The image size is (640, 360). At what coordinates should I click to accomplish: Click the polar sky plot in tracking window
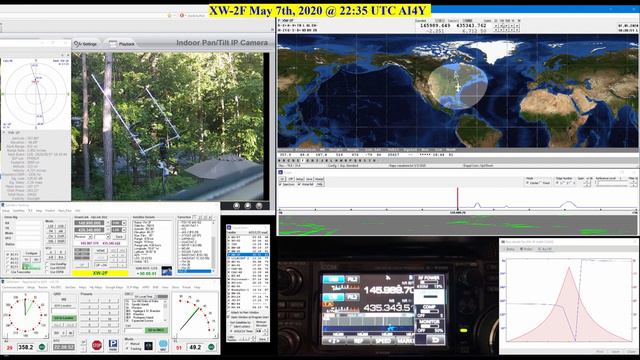click(x=36, y=94)
